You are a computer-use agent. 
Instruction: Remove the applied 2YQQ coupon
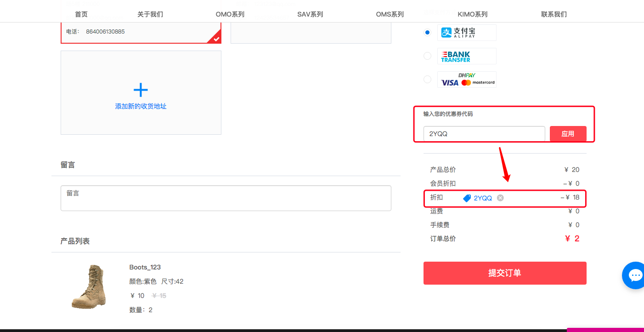tap(500, 198)
